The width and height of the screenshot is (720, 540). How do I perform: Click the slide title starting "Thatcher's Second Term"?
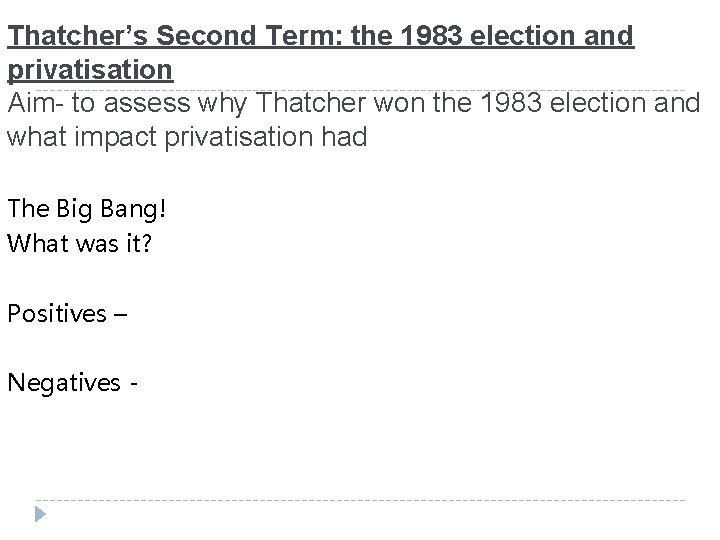pos(320,37)
